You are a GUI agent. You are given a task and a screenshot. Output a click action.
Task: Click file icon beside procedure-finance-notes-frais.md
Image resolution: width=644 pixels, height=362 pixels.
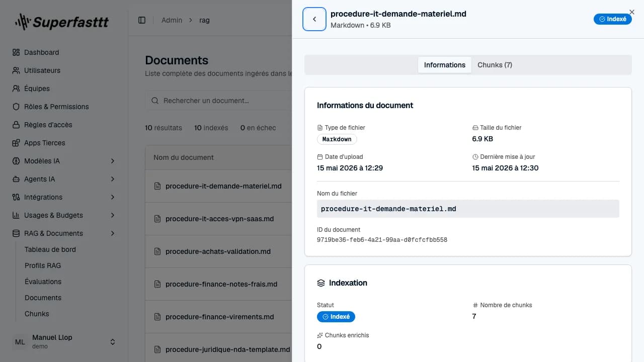point(157,284)
